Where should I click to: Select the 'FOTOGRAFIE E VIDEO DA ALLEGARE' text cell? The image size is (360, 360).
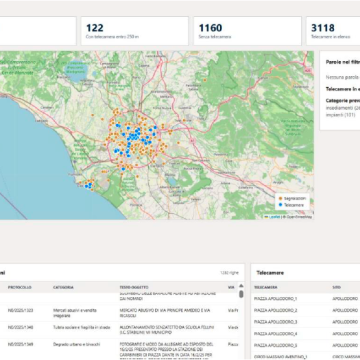tap(167, 350)
